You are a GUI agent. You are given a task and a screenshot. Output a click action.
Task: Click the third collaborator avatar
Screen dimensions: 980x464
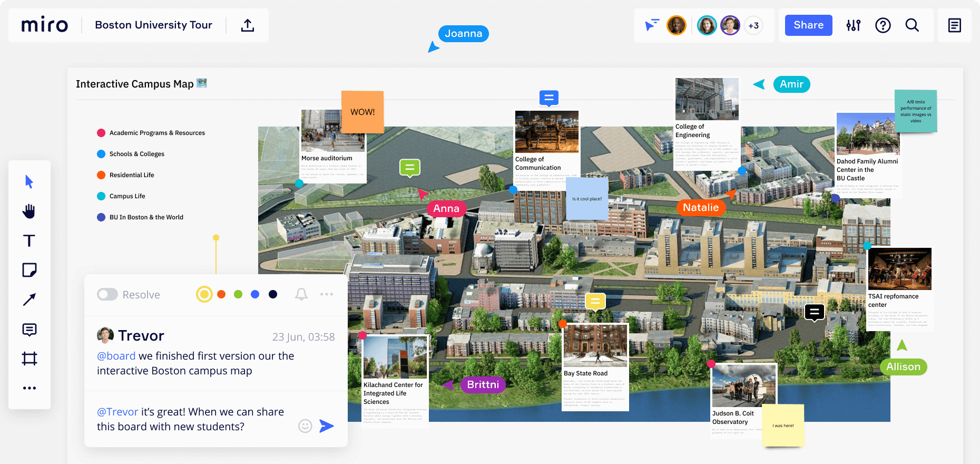click(730, 25)
